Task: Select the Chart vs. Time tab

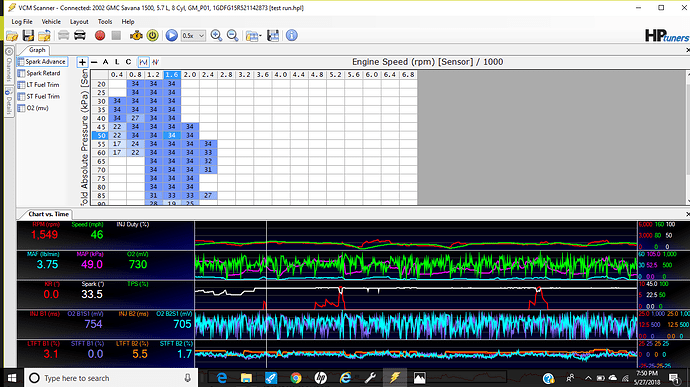Action: (48, 214)
